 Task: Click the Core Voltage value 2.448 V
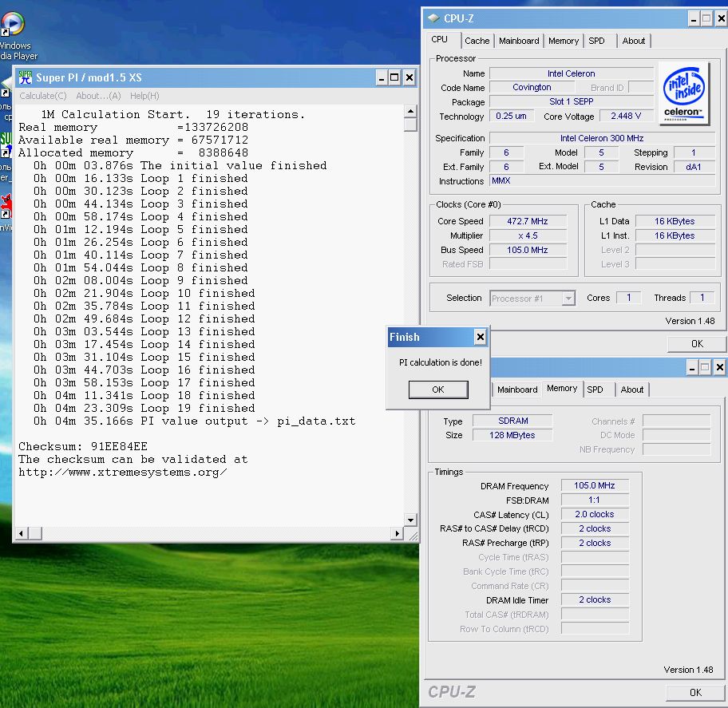626,116
